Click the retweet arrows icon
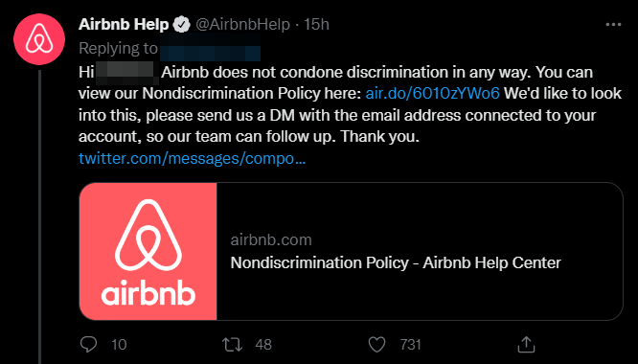The width and height of the screenshot is (638, 364). (233, 345)
